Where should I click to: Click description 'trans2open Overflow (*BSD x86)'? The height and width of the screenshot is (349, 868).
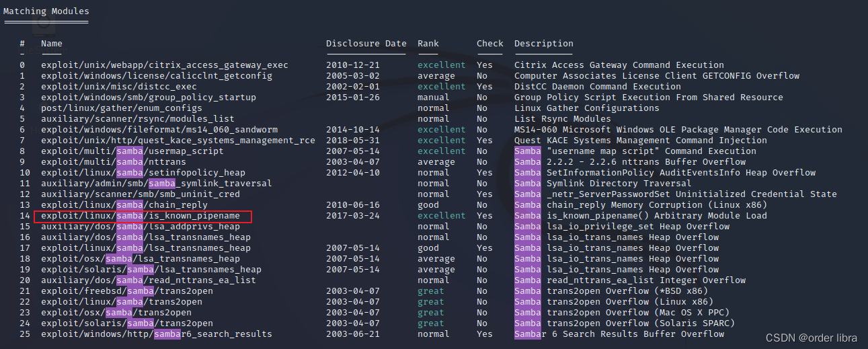coord(627,291)
